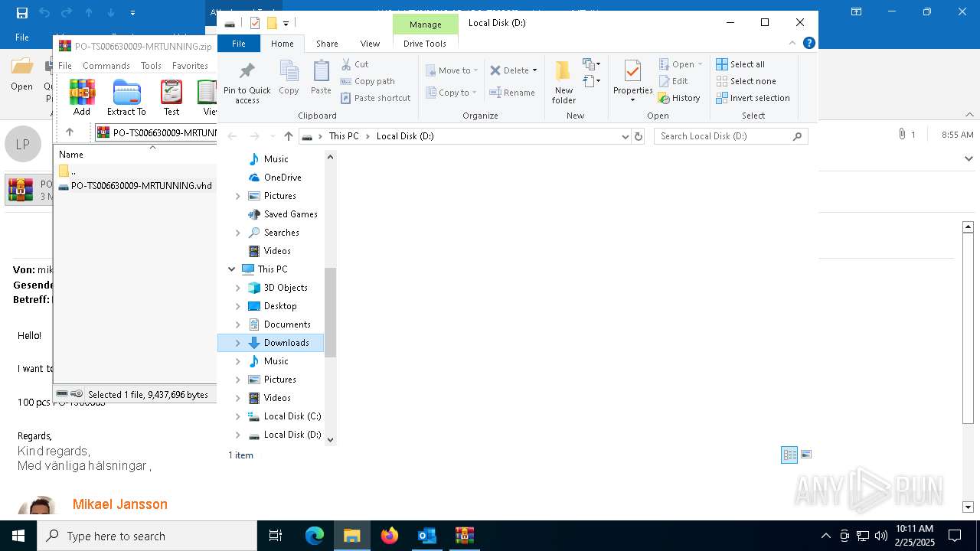Click History in Open group
The width and height of the screenshot is (980, 551).
tap(679, 98)
